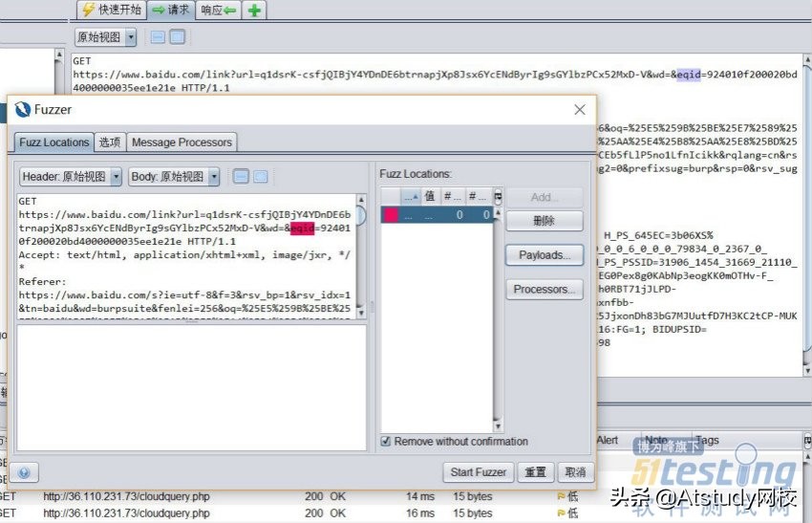Switch to the 选项 tab in Fuzzer

pyautogui.click(x=109, y=142)
